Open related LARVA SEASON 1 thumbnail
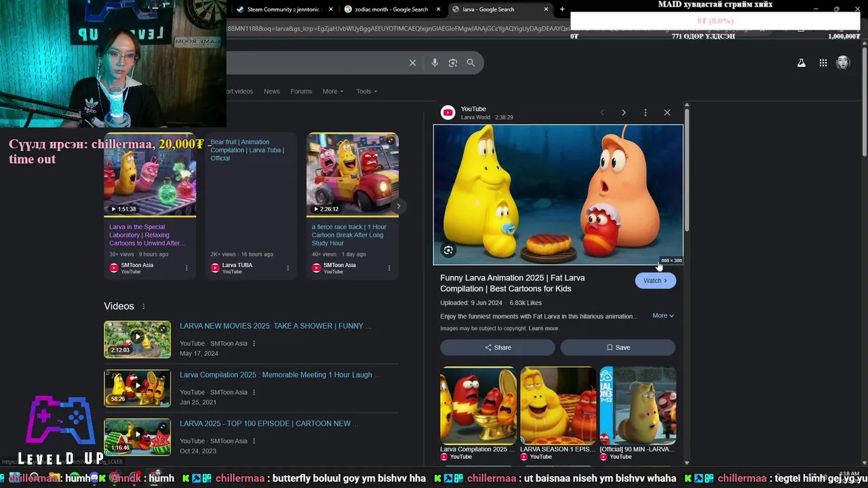868x488 pixels. click(558, 405)
